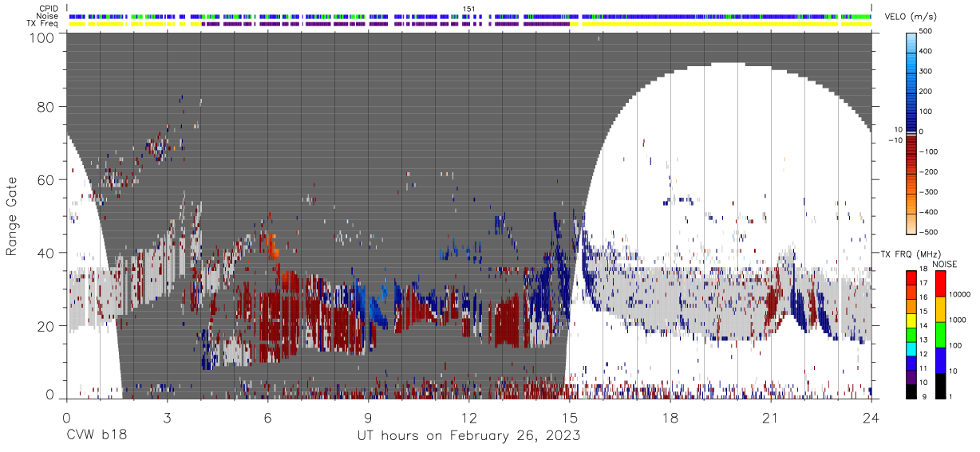Click the UT hours on February 26, 2023 title

[x=468, y=435]
